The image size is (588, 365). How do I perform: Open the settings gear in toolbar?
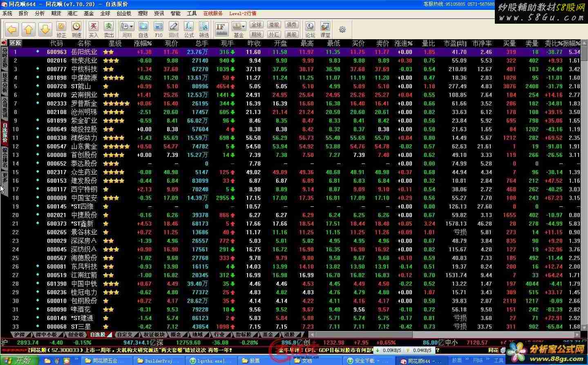[x=342, y=29]
